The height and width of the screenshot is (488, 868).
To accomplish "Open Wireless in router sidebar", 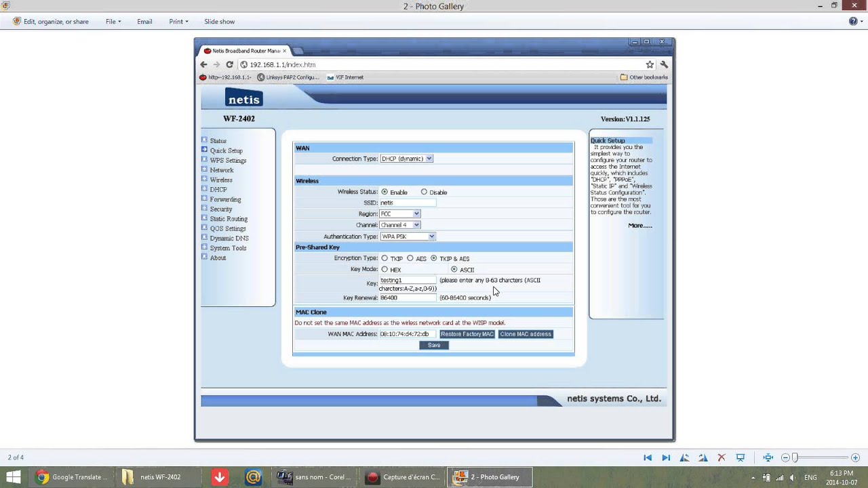I will (x=221, y=180).
